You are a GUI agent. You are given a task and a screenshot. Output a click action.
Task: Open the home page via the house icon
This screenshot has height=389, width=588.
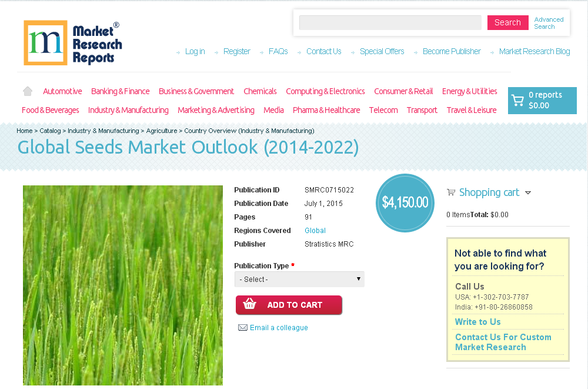(27, 91)
